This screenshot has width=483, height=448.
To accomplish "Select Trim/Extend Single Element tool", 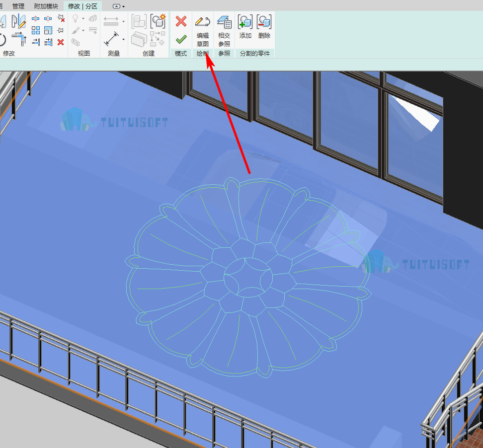I will 36,42.
